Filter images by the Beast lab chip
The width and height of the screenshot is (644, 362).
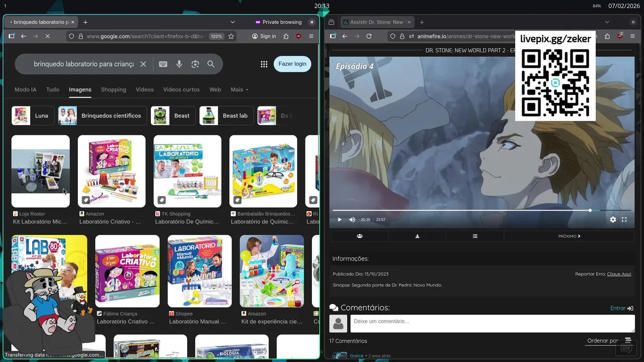pos(226,116)
